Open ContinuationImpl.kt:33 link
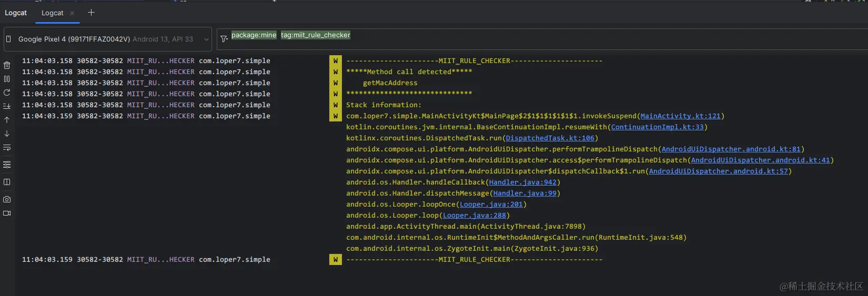 point(657,127)
